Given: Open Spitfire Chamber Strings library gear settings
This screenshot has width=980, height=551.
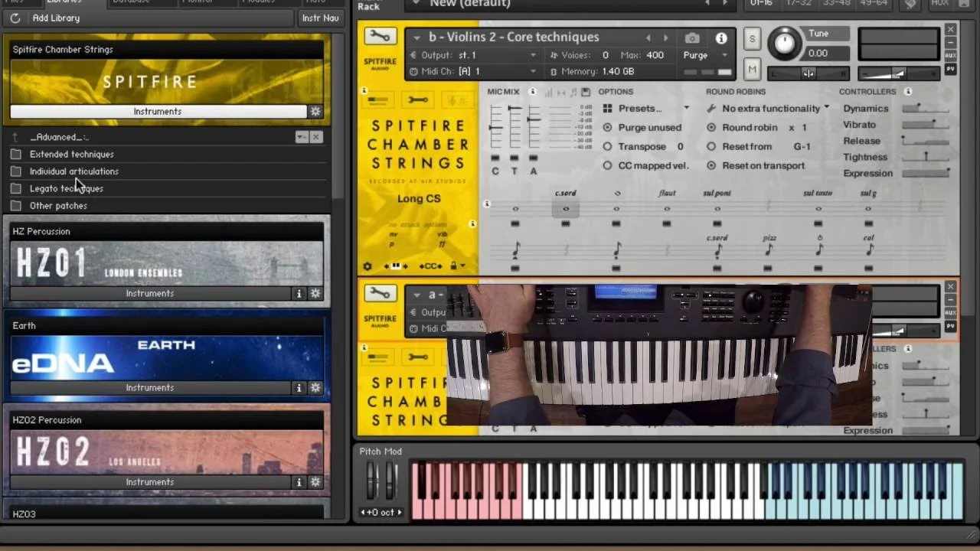Looking at the screenshot, I should (315, 111).
